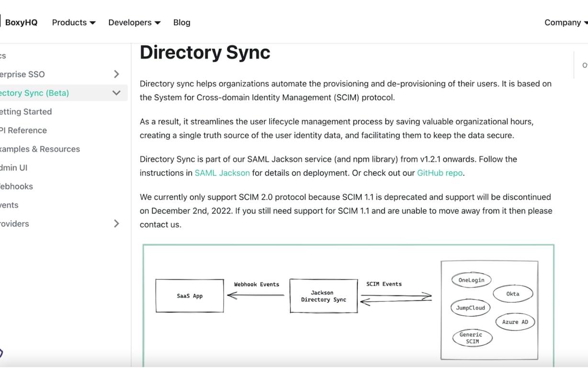Open the GitHub repo link
588x368 pixels.
point(439,172)
